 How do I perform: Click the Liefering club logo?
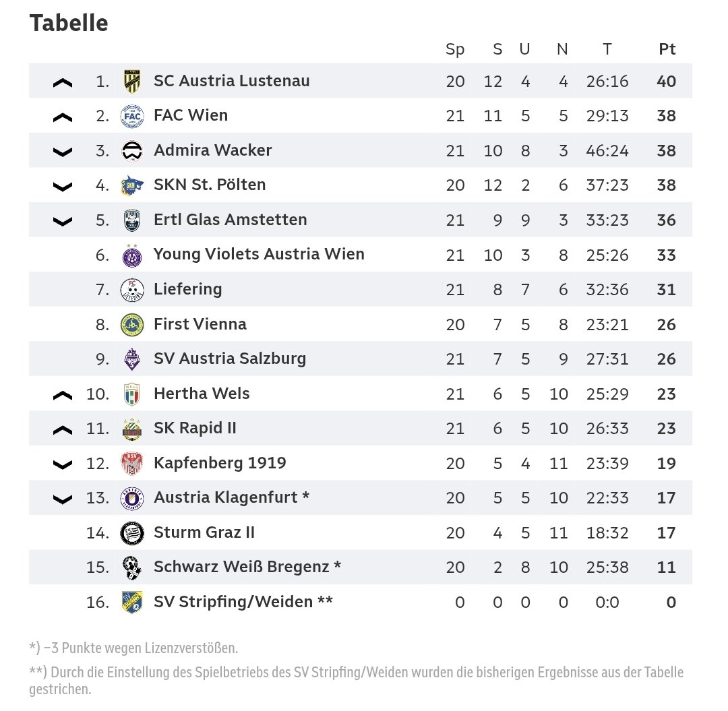point(131,290)
